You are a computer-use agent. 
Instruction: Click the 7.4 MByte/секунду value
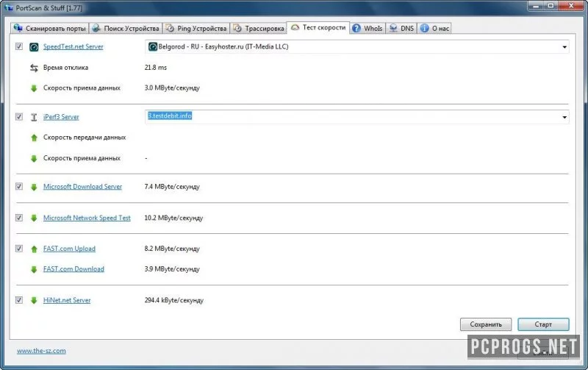(172, 187)
